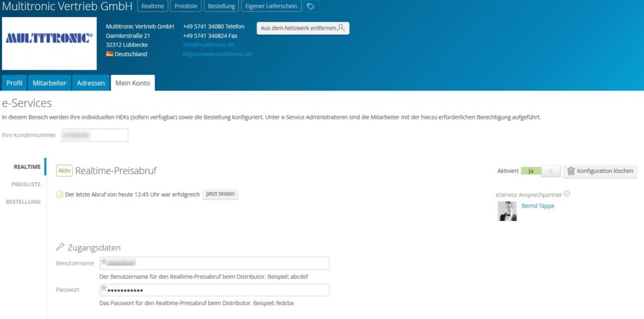The height and width of the screenshot is (319, 644).
Task: Open the https://www.multitronic.de website link
Action: (217, 54)
